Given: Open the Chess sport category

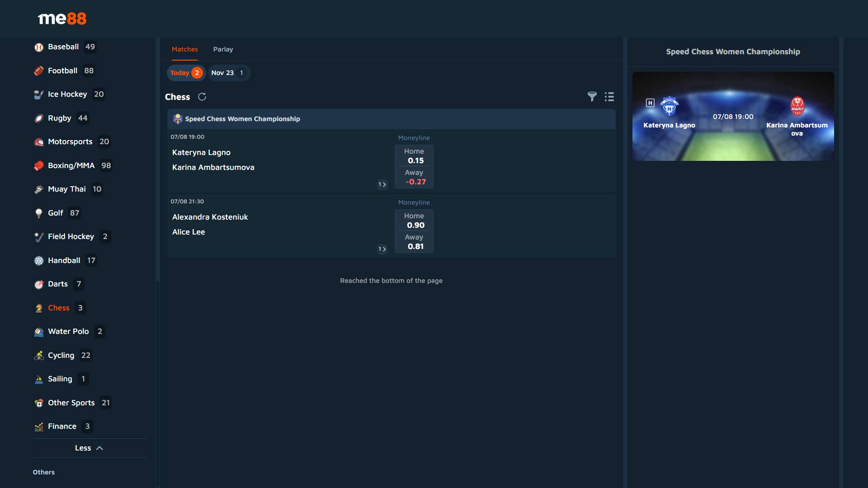Looking at the screenshot, I should pos(60,308).
